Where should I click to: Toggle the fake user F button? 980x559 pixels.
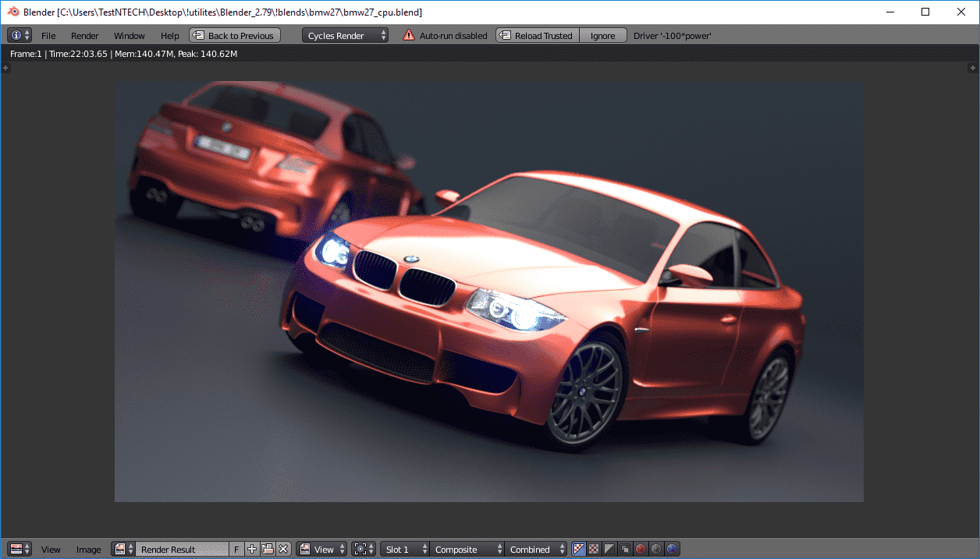[x=236, y=550]
